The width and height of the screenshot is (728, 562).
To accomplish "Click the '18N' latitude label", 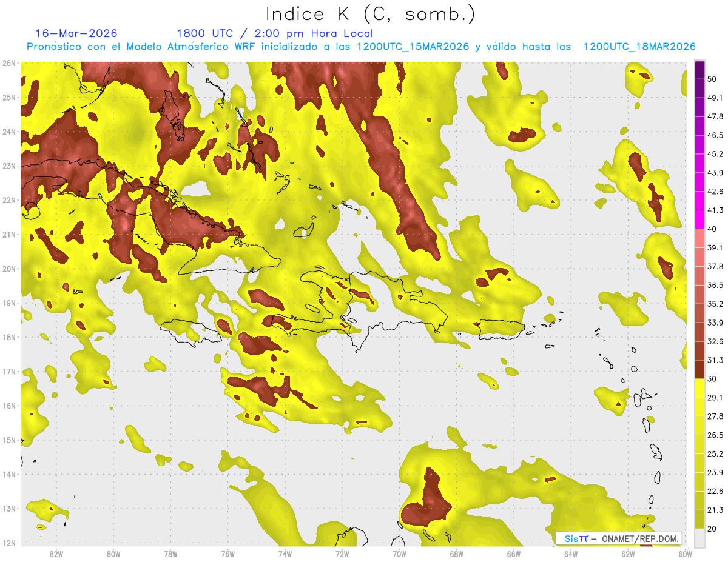I will (9, 337).
